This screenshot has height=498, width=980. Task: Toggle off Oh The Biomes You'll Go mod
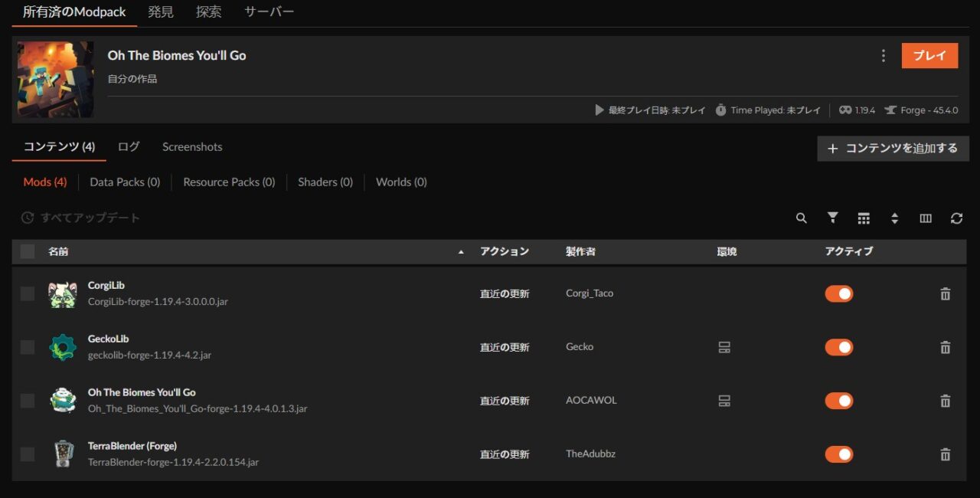click(838, 401)
